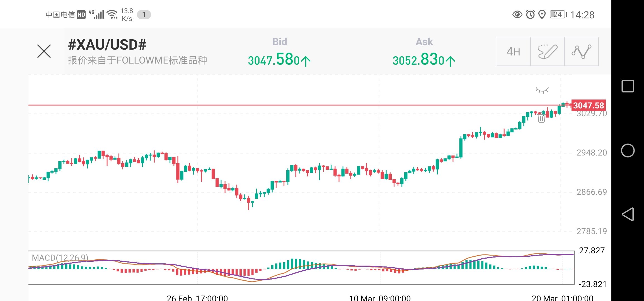Select the red horizontal price line
Screen dimensions: 644x301
point(279,105)
